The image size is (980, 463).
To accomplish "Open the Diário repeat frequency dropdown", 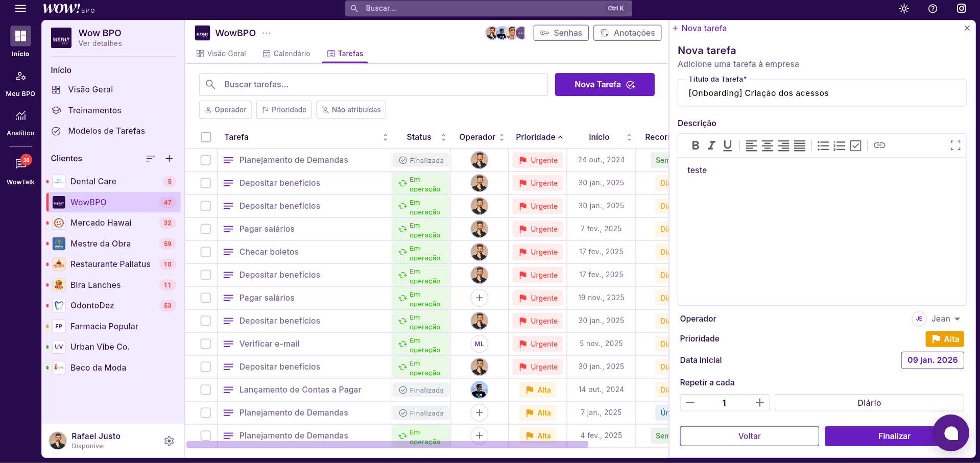I will pyautogui.click(x=869, y=403).
